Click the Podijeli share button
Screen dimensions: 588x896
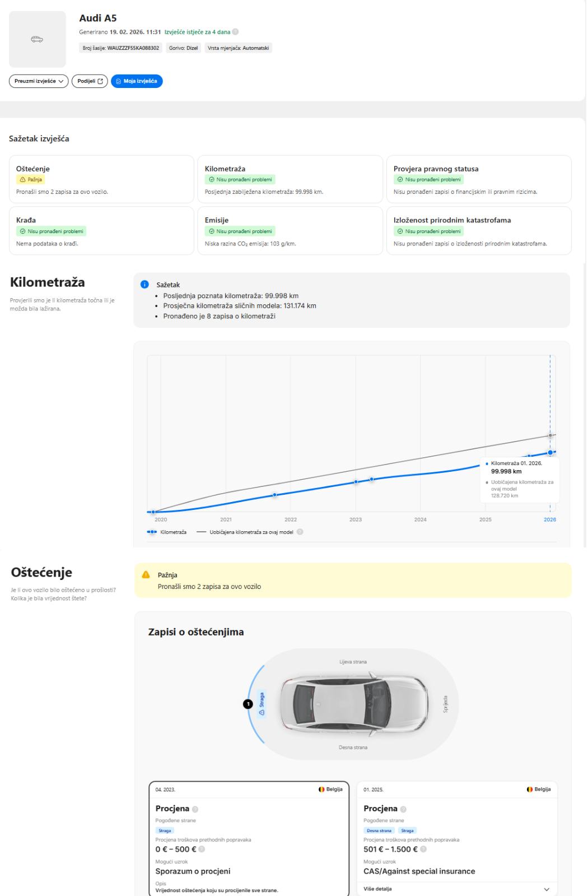pos(90,81)
